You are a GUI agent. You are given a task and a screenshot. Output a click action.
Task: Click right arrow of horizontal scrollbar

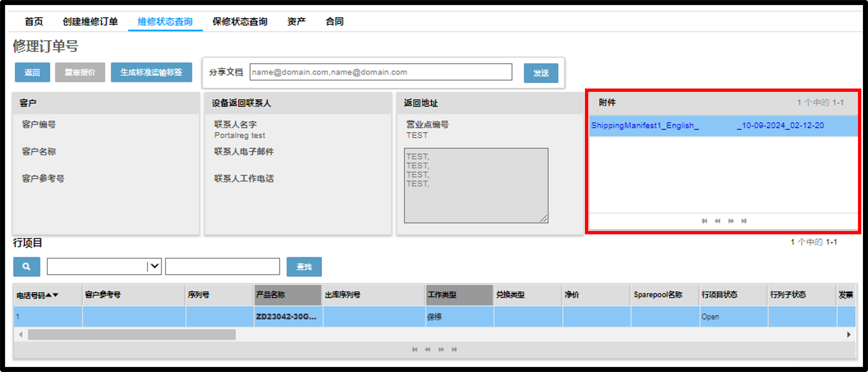point(849,335)
